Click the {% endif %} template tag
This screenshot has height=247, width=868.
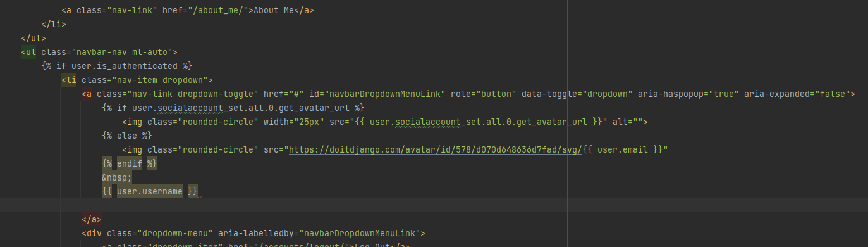[x=129, y=163]
